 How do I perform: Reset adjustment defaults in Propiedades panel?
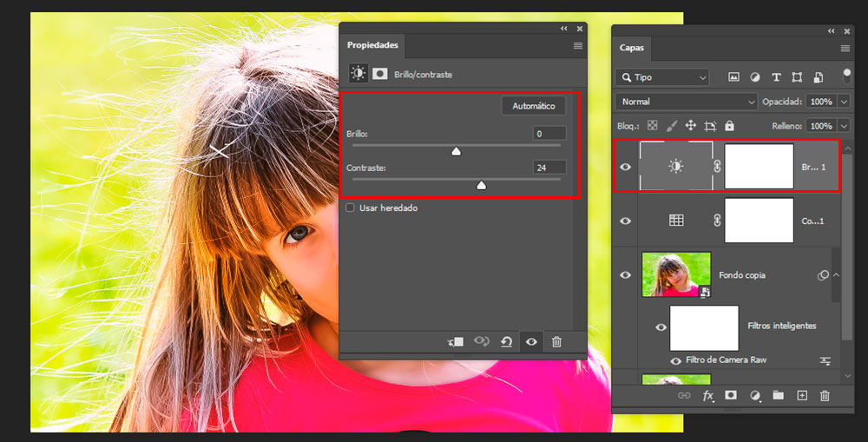[506, 342]
